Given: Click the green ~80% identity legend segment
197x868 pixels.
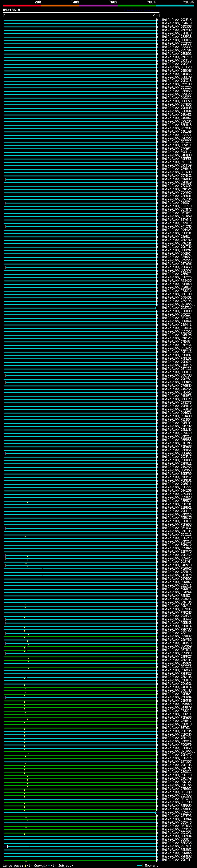Looking at the screenshot, I should tap(137, 6).
